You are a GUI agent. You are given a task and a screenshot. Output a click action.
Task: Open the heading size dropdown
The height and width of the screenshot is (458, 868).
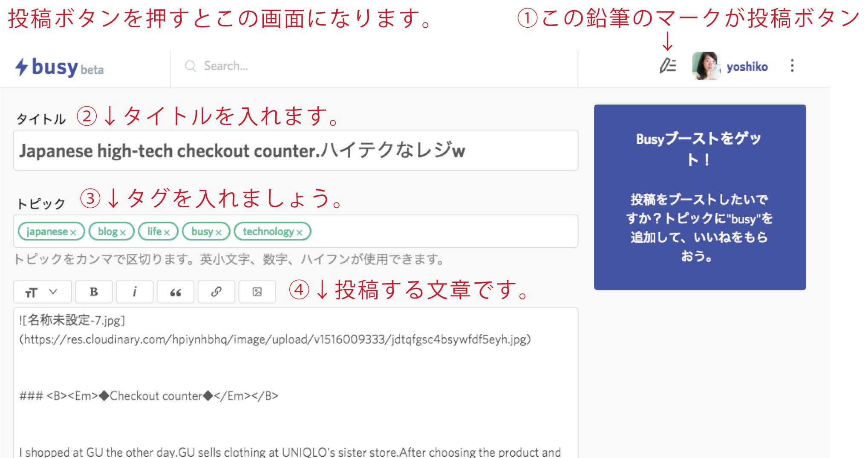(42, 292)
